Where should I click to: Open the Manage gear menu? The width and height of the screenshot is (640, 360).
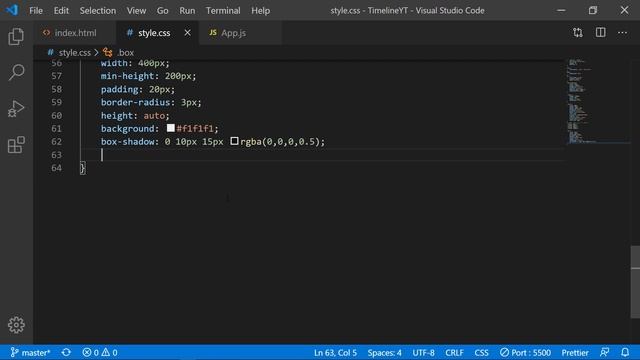16,325
